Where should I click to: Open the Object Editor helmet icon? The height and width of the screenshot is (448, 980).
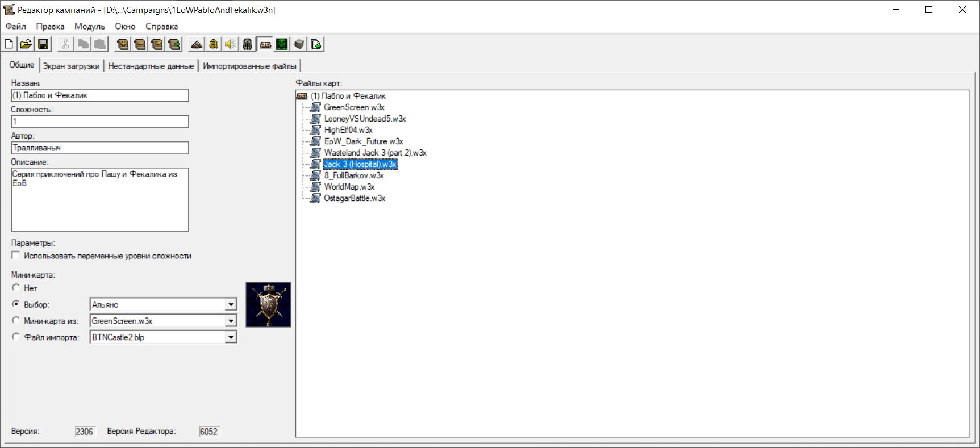(248, 44)
